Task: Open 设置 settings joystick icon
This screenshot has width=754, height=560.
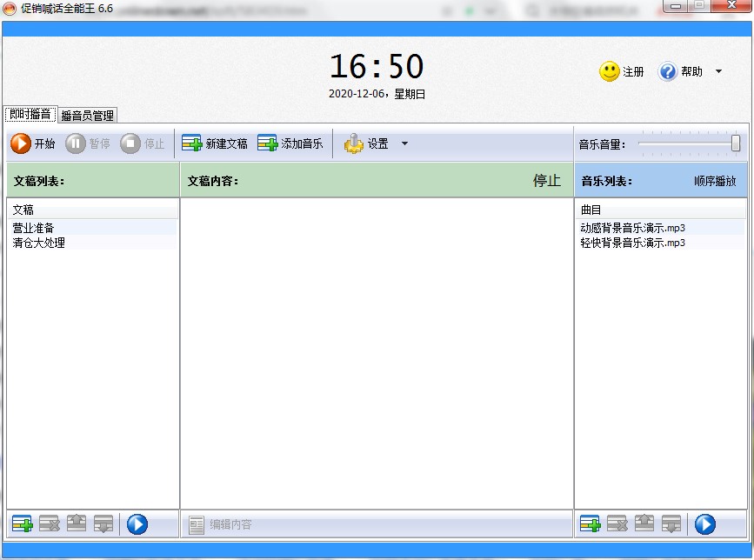Action: click(x=353, y=143)
